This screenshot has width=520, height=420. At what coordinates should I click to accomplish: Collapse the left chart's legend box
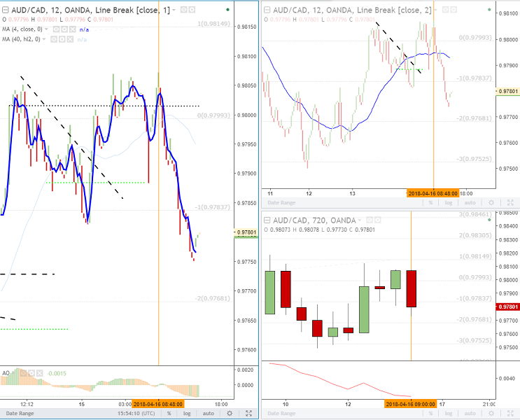click(x=6, y=10)
